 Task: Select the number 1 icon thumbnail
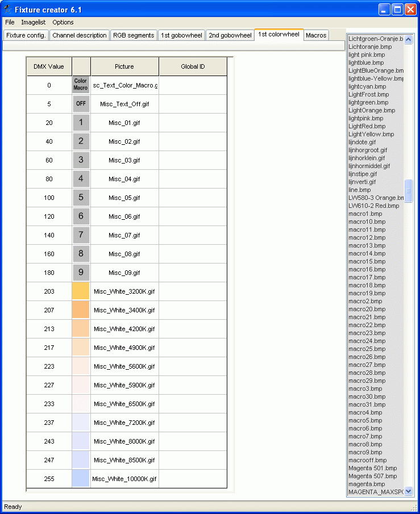[81, 123]
